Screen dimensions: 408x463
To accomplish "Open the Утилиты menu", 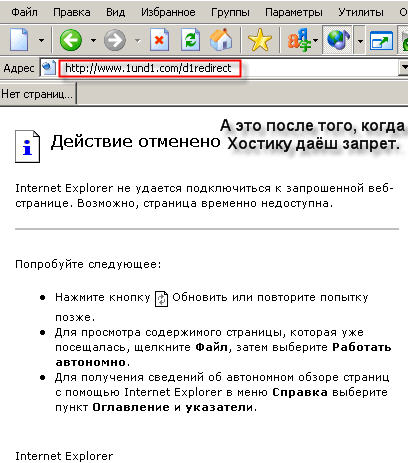I will (361, 12).
